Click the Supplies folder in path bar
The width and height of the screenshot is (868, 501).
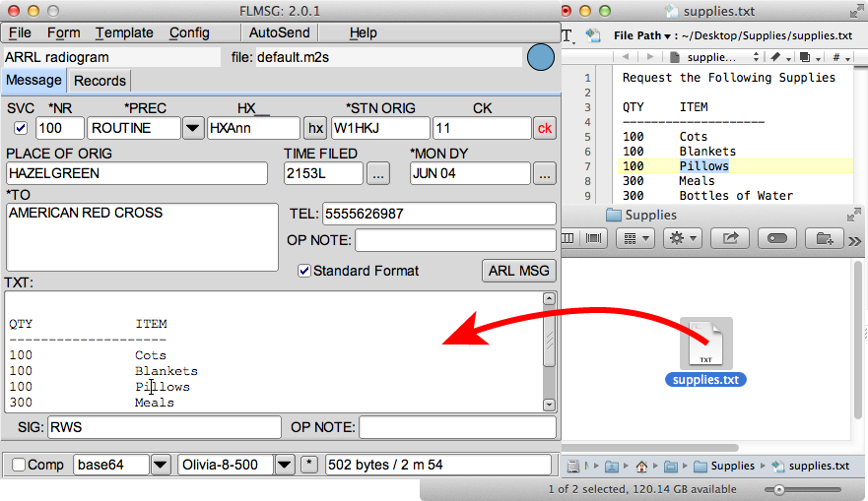coord(724,467)
